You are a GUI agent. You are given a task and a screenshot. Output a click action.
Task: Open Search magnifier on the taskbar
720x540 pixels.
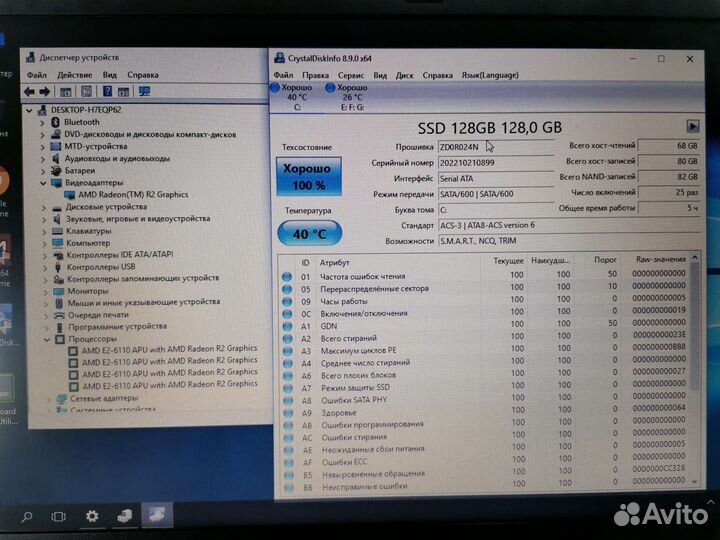tap(27, 517)
